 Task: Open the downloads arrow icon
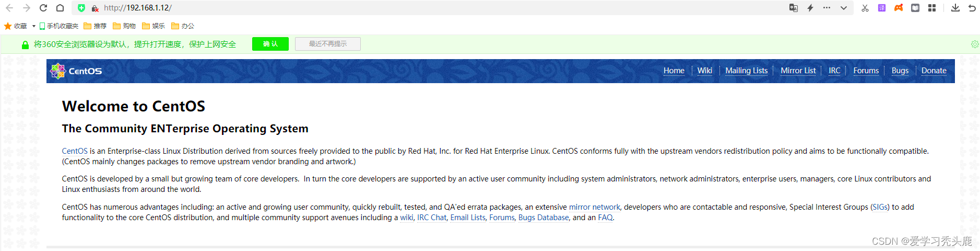[955, 8]
